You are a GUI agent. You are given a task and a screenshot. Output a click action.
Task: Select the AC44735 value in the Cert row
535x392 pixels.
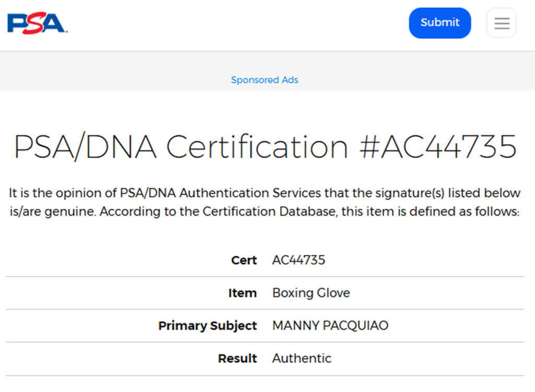(x=298, y=260)
